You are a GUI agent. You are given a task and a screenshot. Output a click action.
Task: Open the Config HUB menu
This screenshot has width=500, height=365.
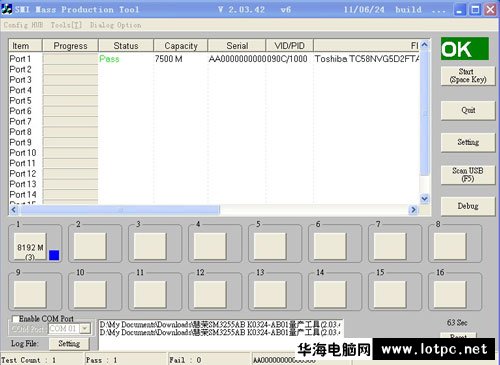point(23,25)
